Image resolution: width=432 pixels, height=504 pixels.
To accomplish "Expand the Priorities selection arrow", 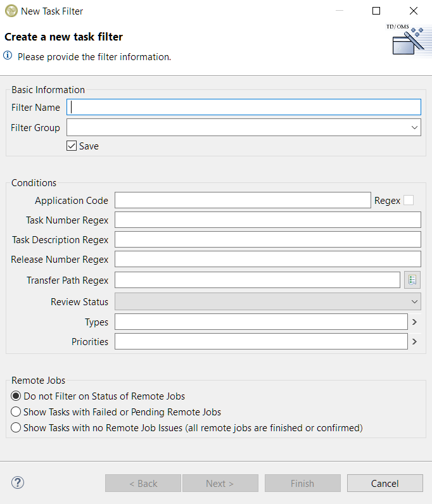I will (414, 341).
